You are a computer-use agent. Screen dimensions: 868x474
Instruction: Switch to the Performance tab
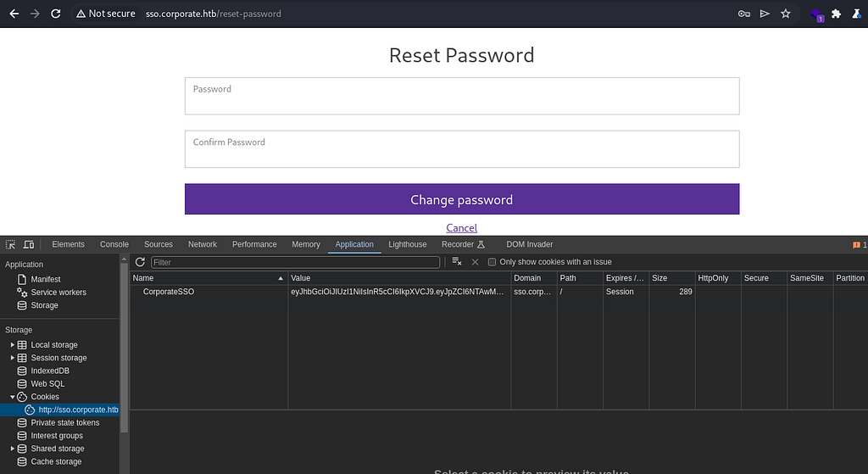[x=254, y=244]
